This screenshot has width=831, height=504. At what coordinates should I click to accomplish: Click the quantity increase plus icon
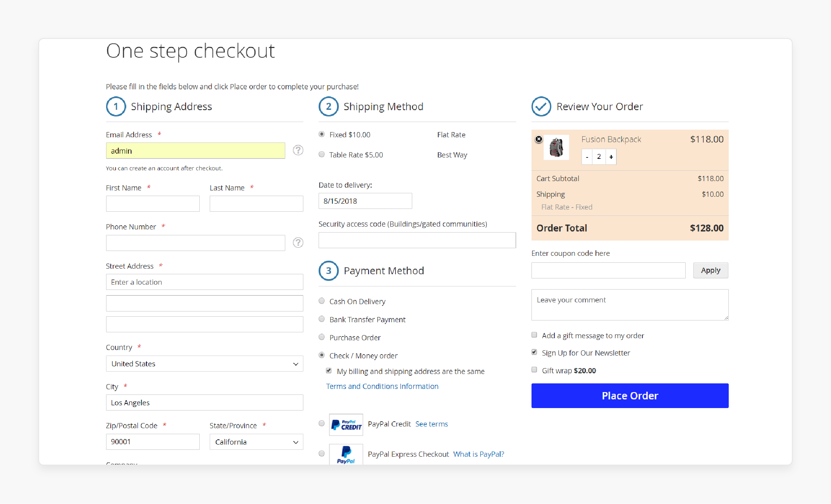pos(611,157)
